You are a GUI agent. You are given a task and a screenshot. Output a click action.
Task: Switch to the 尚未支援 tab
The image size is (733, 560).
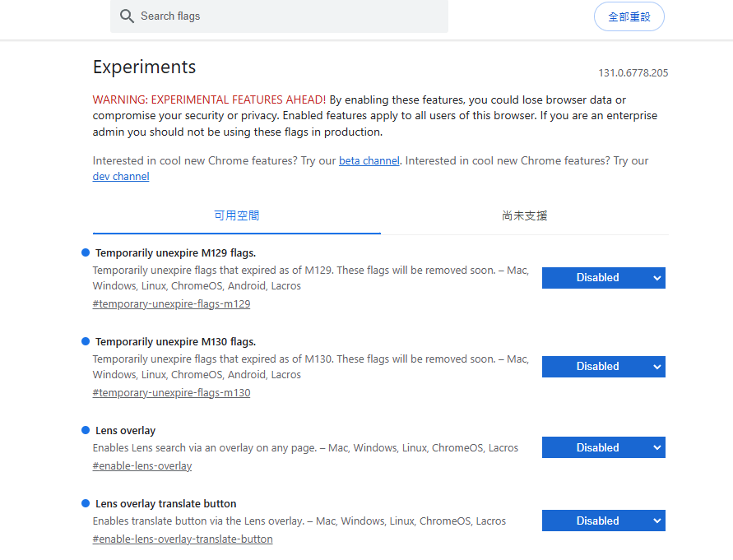coord(524,215)
